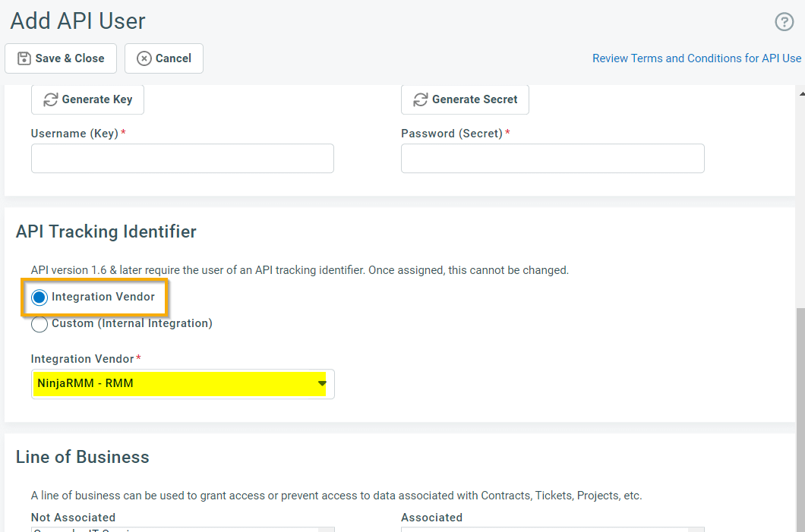
Task: Click the scrollbar up arrow
Action: (800, 93)
